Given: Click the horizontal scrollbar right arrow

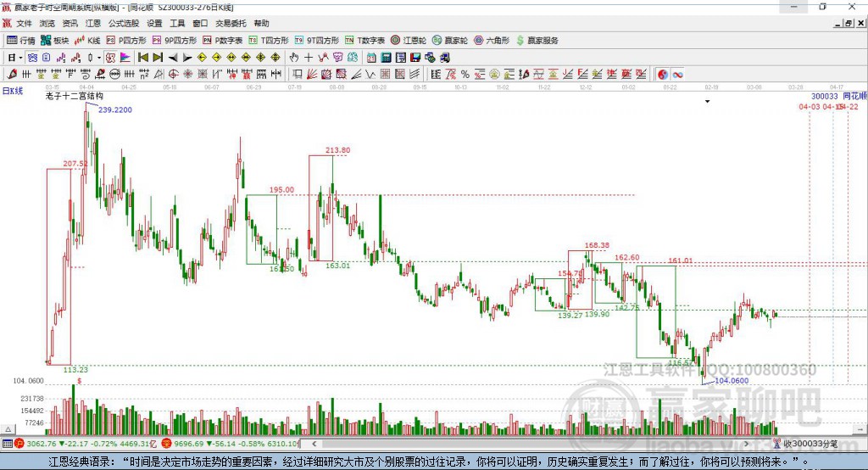Looking at the screenshot, I should [746, 444].
